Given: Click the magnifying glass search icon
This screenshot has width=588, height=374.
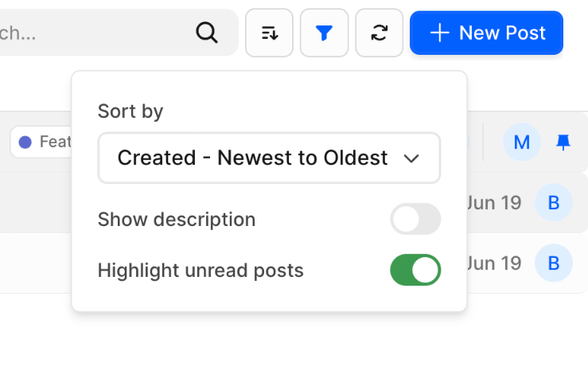Looking at the screenshot, I should (x=206, y=33).
